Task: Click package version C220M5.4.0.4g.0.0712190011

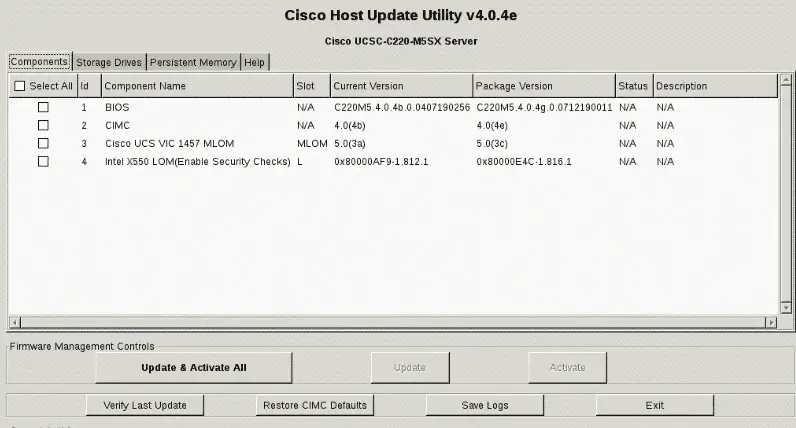Action: point(544,108)
